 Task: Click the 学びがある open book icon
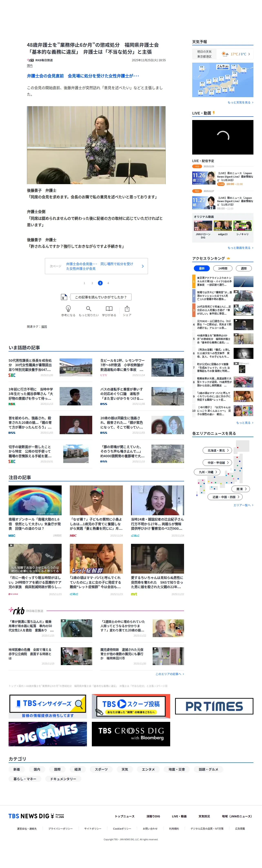click(x=109, y=308)
